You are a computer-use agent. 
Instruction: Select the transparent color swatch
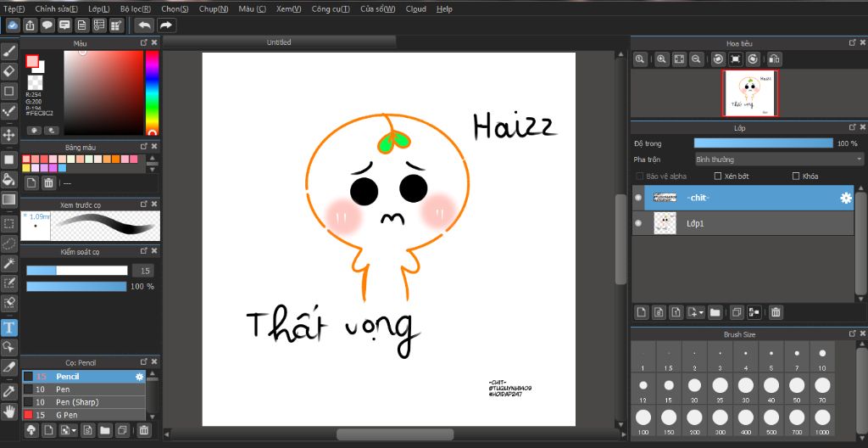[x=35, y=83]
